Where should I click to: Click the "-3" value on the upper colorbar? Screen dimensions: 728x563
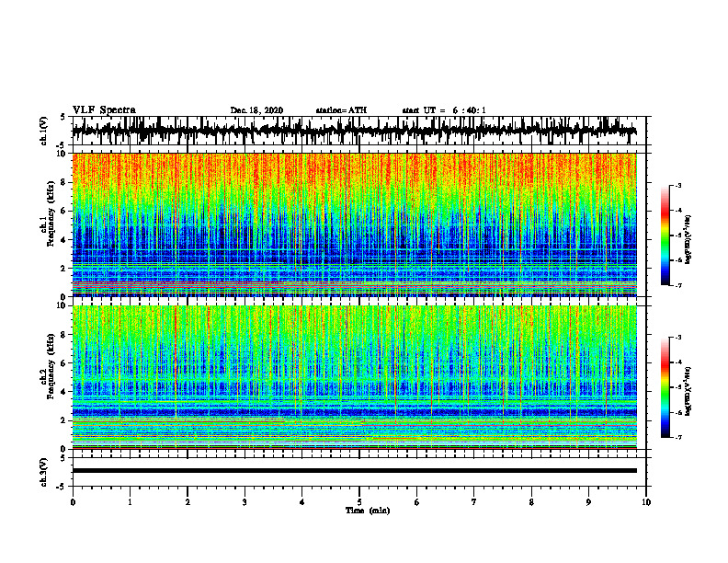click(677, 186)
